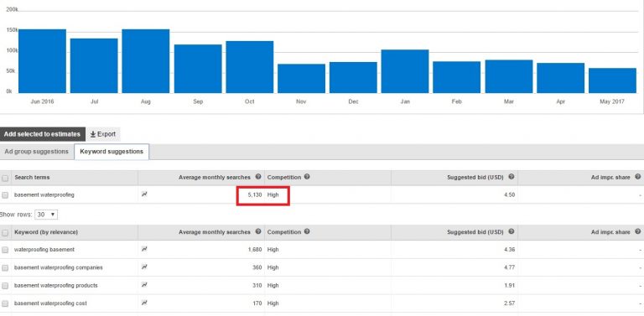Switch to Ad group suggestions tab
The width and height of the screenshot is (644, 316).
(x=37, y=152)
